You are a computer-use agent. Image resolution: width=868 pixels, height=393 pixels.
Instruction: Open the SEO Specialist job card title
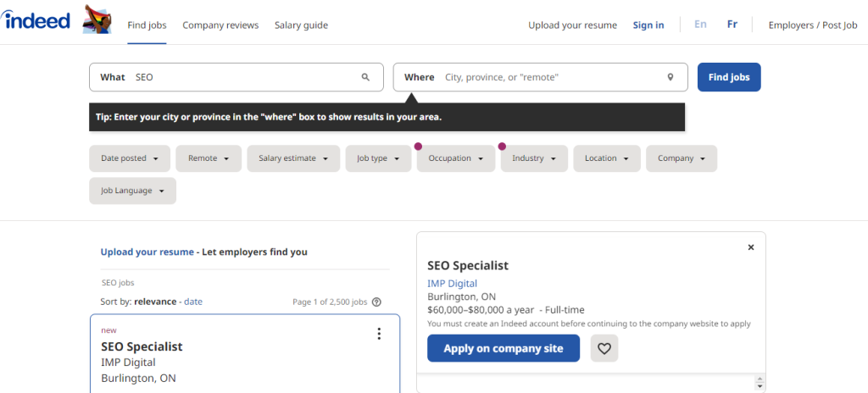tap(142, 346)
